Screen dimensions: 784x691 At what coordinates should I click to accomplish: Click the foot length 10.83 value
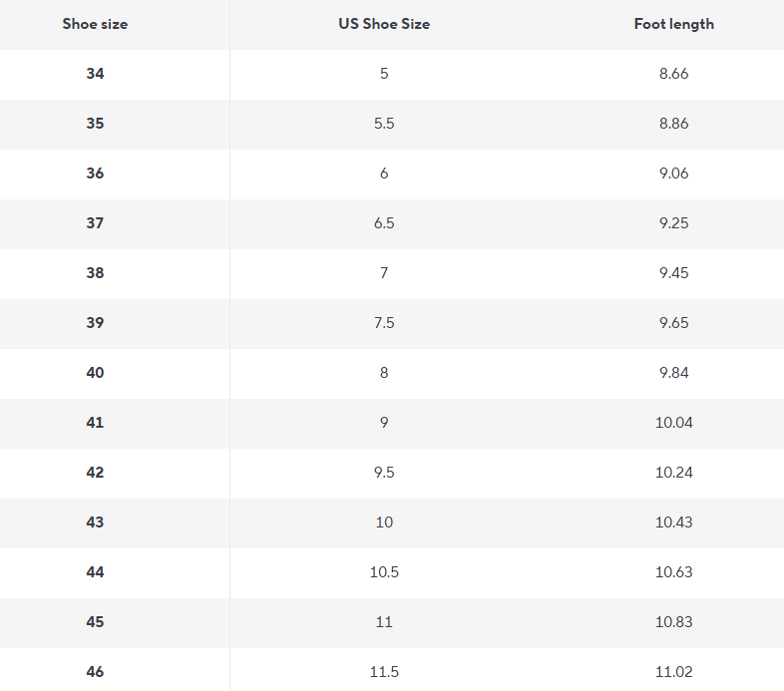pyautogui.click(x=674, y=622)
